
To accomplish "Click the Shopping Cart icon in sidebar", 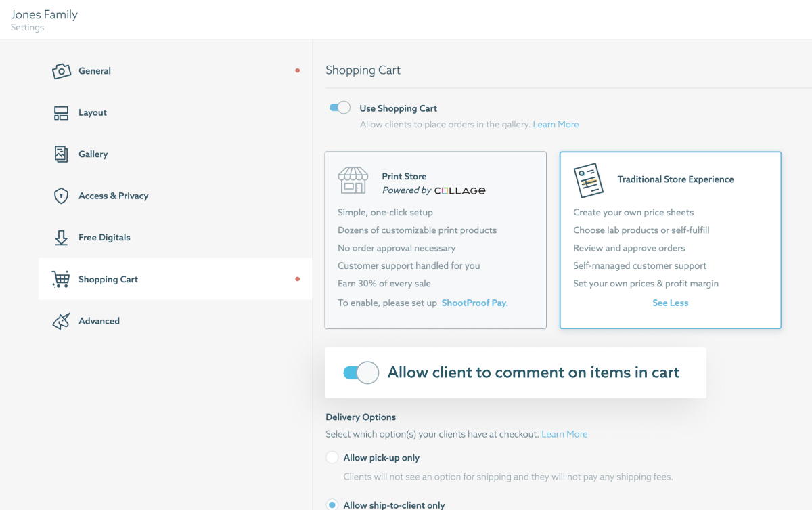I will coord(61,279).
